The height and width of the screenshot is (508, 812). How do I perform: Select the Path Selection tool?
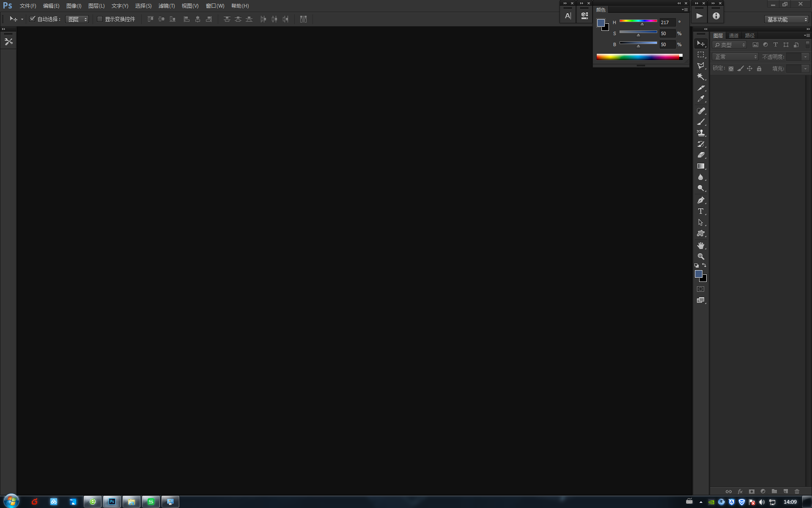coord(701,222)
